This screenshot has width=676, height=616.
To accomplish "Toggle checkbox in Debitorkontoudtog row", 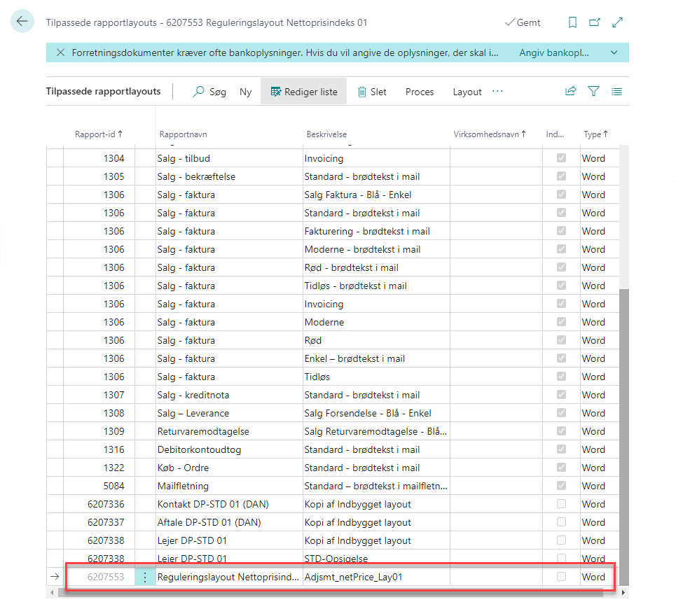I will coord(561,449).
